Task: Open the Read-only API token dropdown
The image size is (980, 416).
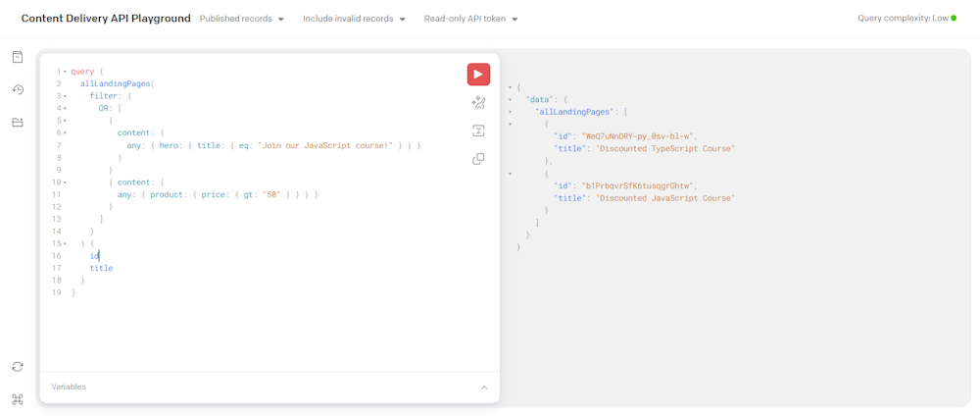Action: (470, 19)
